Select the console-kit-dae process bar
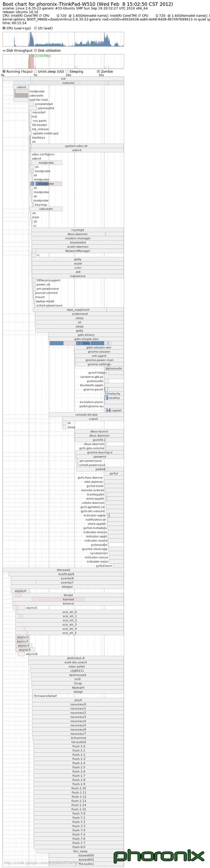 [86, 414]
